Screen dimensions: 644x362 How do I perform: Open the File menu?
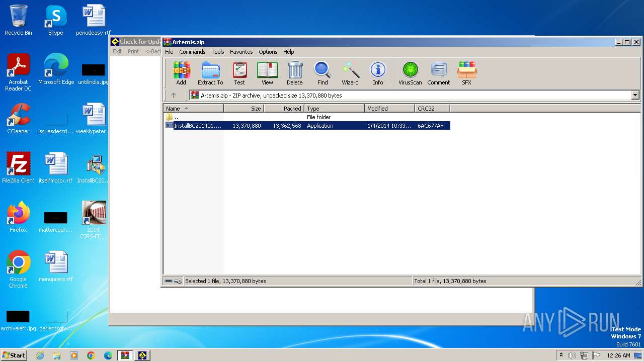[169, 52]
